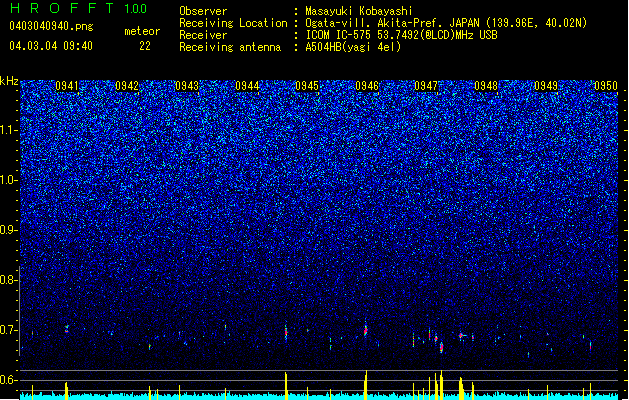629x400 pixels.
Task: Click the 0.6 kHz axis label
Action: coord(8,380)
